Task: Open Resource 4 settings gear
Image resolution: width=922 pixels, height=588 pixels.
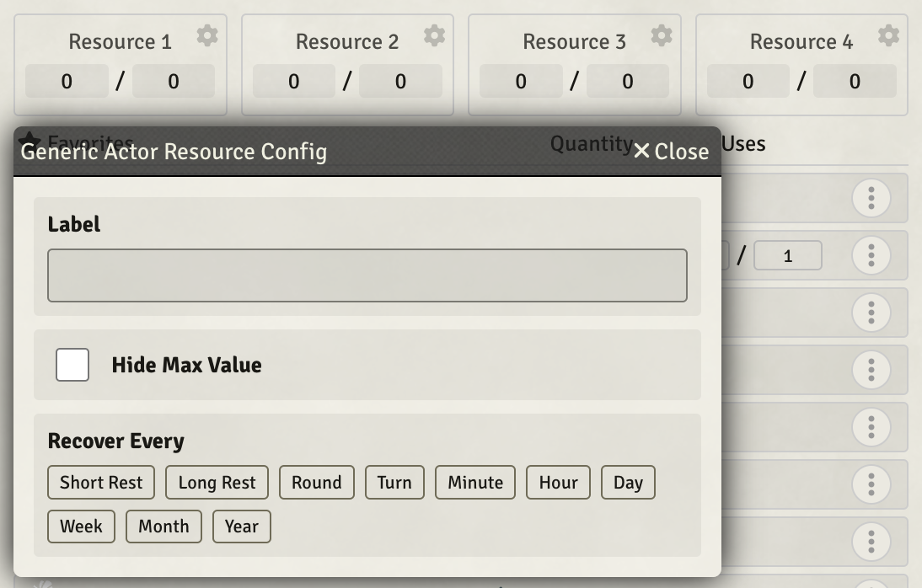Action: (x=887, y=34)
